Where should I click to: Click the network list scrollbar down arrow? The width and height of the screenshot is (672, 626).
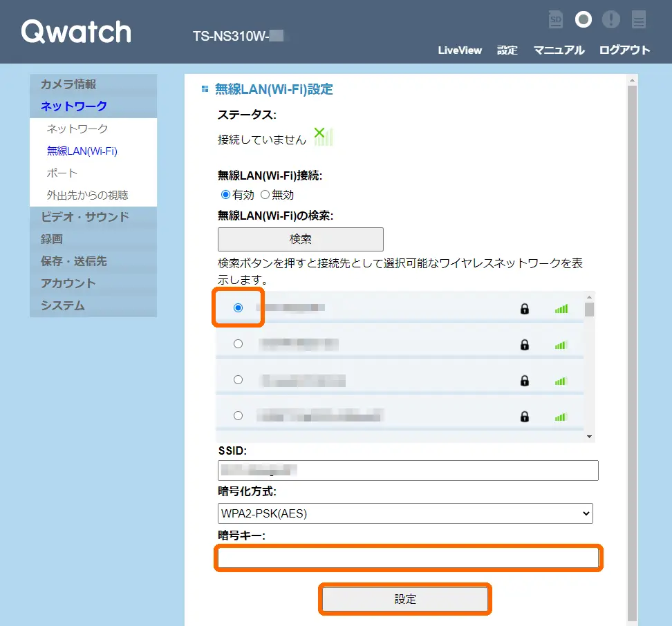tap(589, 437)
